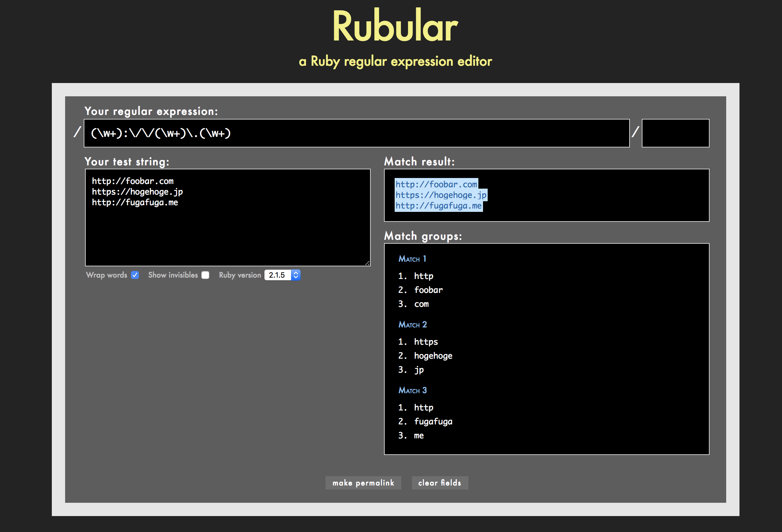Click the highlighted http://foobar.com match
This screenshot has height=532, width=782.
click(436, 184)
